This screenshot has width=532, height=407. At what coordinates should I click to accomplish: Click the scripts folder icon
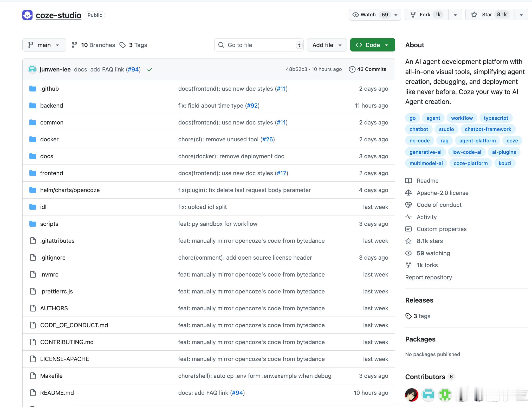[33, 224]
